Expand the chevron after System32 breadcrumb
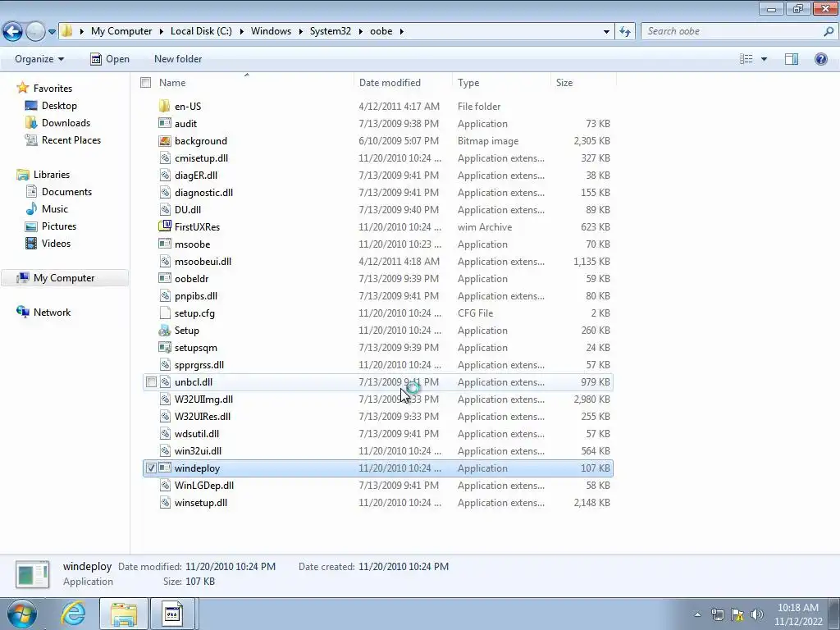840x630 pixels. 360,31
